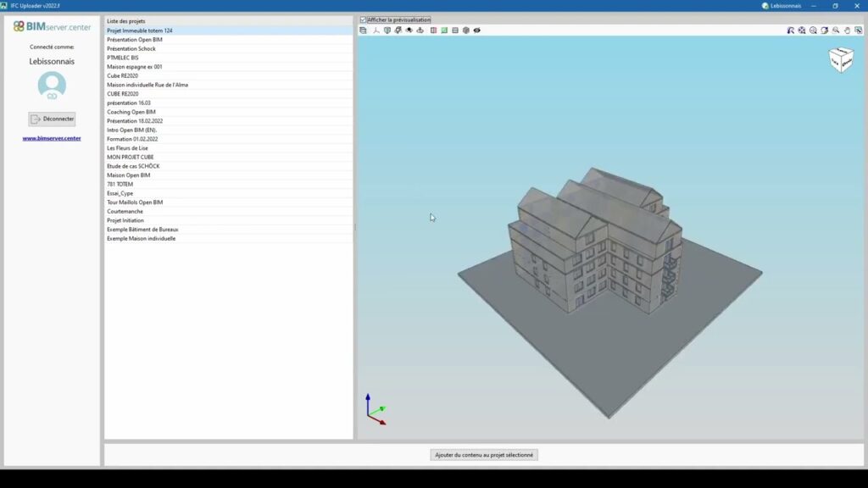868x488 pixels.
Task: Click the magnifier zoom tool icon
Action: point(836,30)
